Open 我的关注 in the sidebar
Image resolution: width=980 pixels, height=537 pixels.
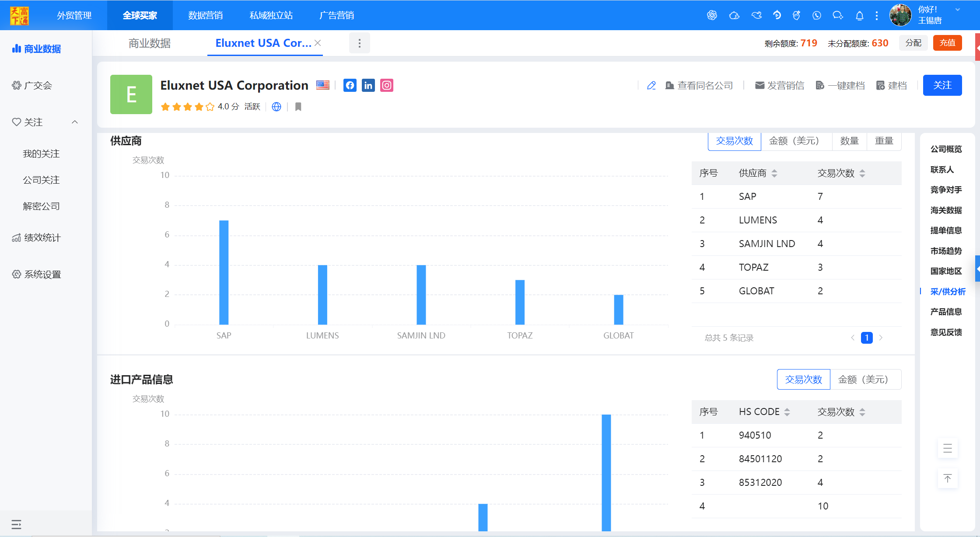pos(41,154)
